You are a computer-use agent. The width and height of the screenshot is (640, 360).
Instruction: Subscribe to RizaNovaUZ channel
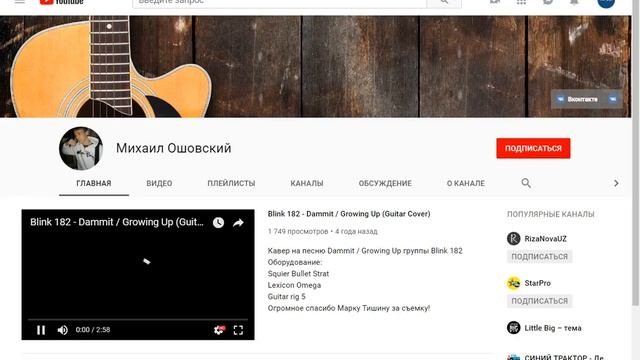pos(540,257)
